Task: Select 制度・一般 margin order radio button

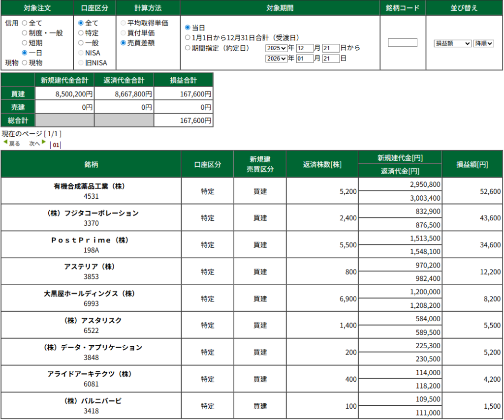Action: (24, 33)
